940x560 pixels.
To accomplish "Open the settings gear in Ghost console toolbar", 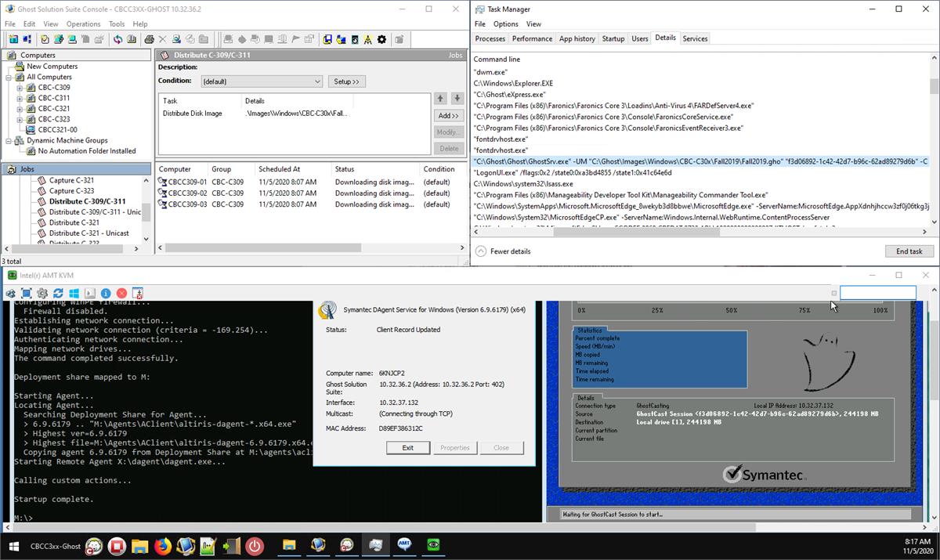I will coord(381,39).
